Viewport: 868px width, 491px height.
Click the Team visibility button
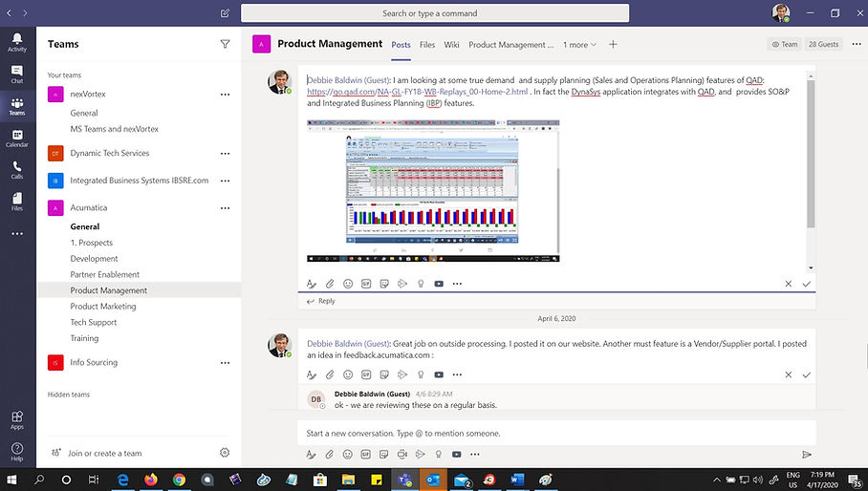(x=785, y=44)
